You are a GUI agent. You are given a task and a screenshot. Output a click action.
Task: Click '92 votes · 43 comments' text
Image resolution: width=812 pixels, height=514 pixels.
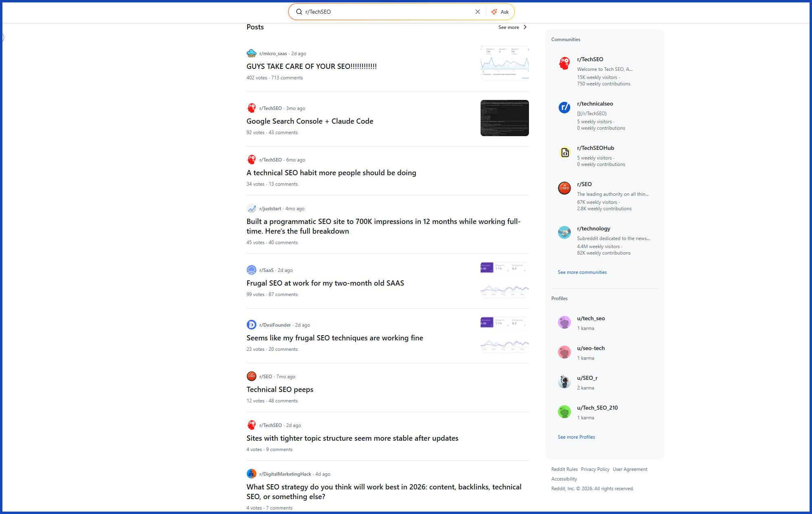[272, 133]
